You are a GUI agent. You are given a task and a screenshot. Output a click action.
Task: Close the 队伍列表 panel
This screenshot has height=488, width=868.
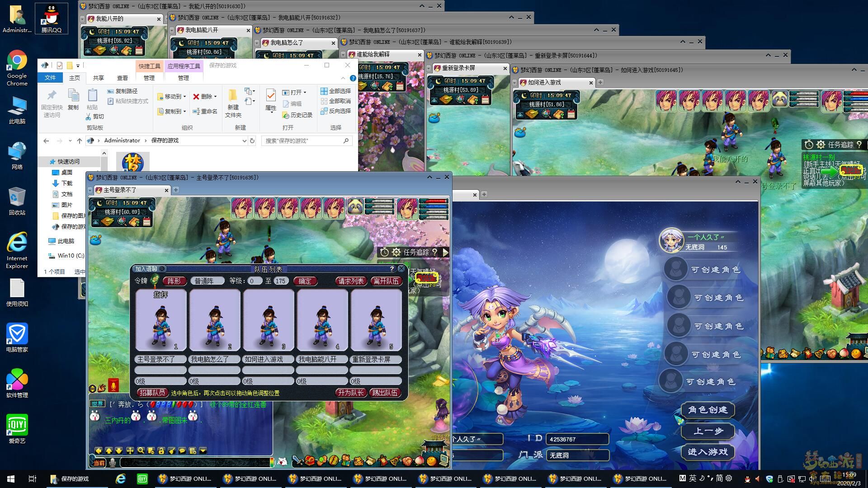coord(401,269)
